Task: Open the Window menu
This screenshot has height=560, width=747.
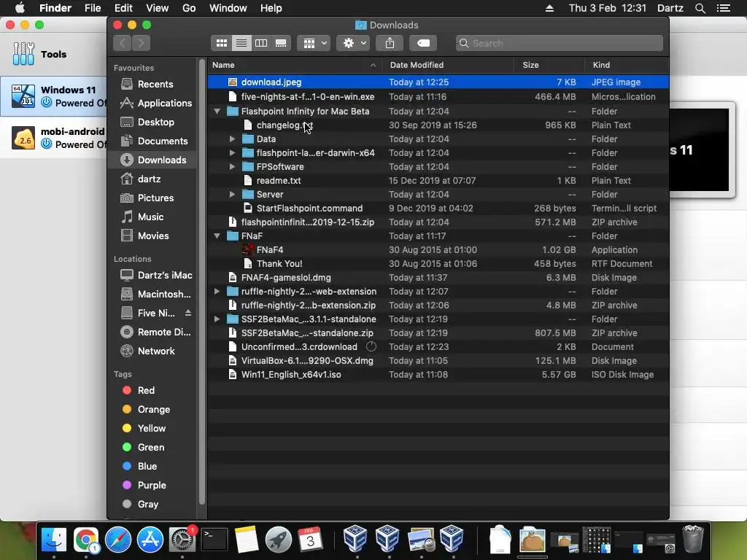Action: point(228,8)
